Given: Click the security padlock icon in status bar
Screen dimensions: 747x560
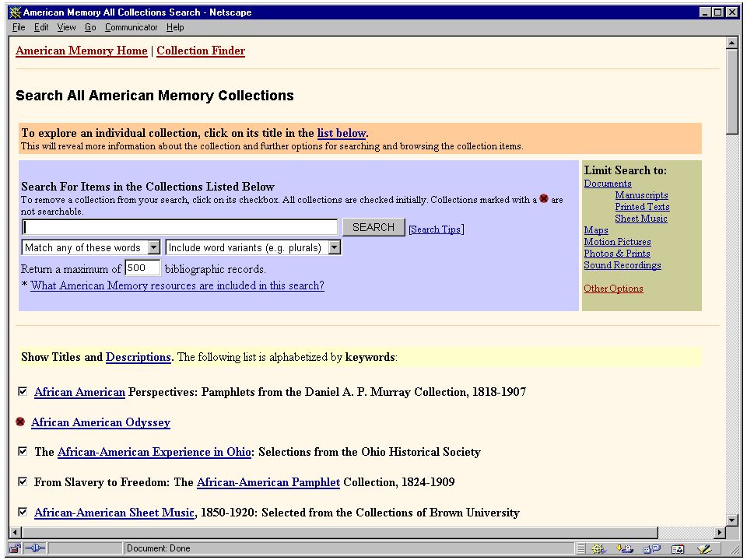Looking at the screenshot, I should pos(15,548).
